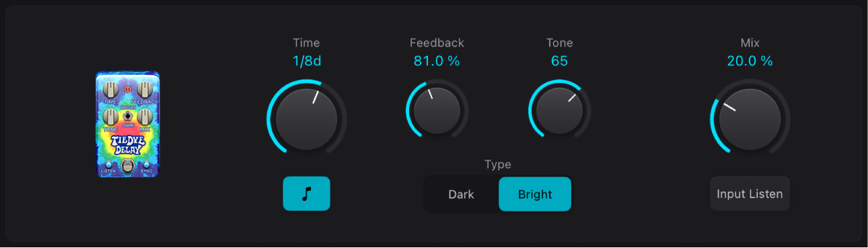
Task: Click the SYNC light on the pedal
Action: click(146, 164)
